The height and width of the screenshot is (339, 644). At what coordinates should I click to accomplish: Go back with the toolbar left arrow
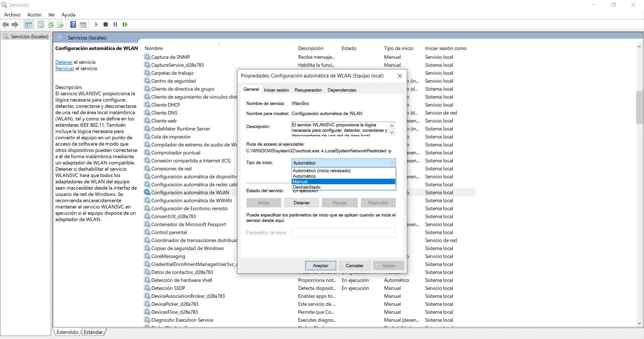click(x=5, y=24)
